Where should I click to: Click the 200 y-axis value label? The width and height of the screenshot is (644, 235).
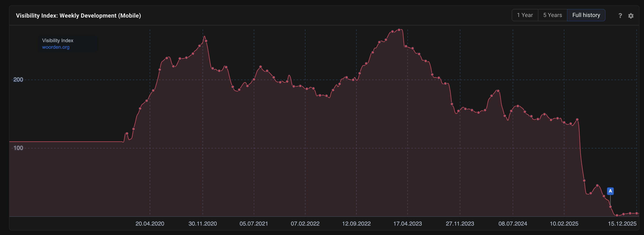pos(18,80)
